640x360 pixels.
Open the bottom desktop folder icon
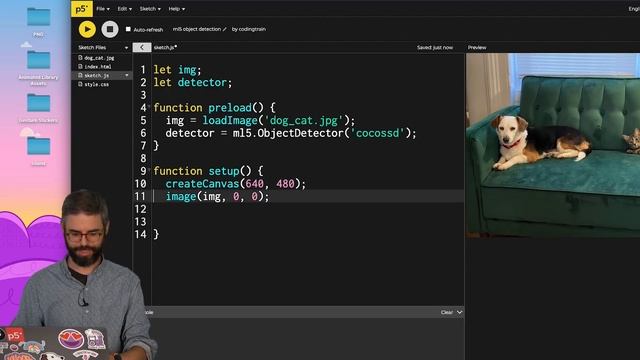pyautogui.click(x=39, y=146)
